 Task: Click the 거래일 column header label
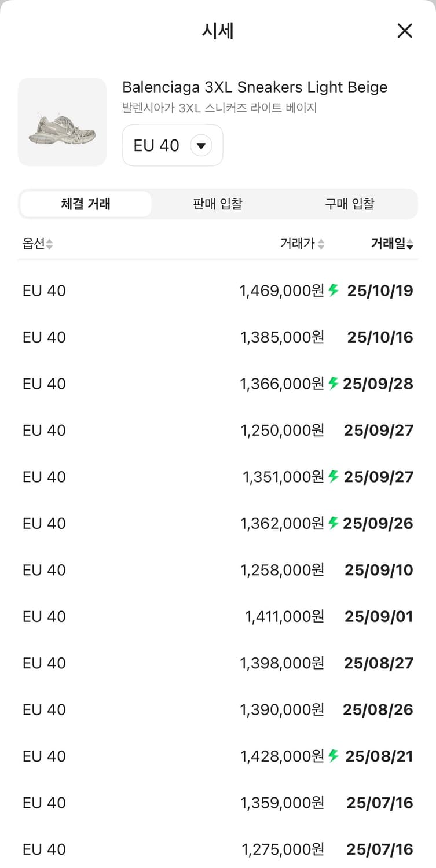click(x=388, y=244)
